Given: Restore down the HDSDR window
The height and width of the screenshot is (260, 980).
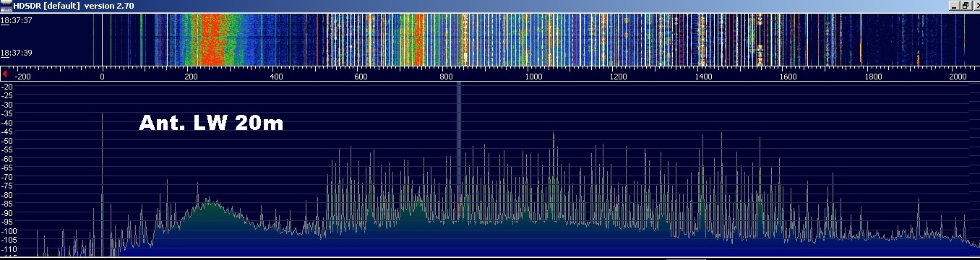Looking at the screenshot, I should pos(966,5).
